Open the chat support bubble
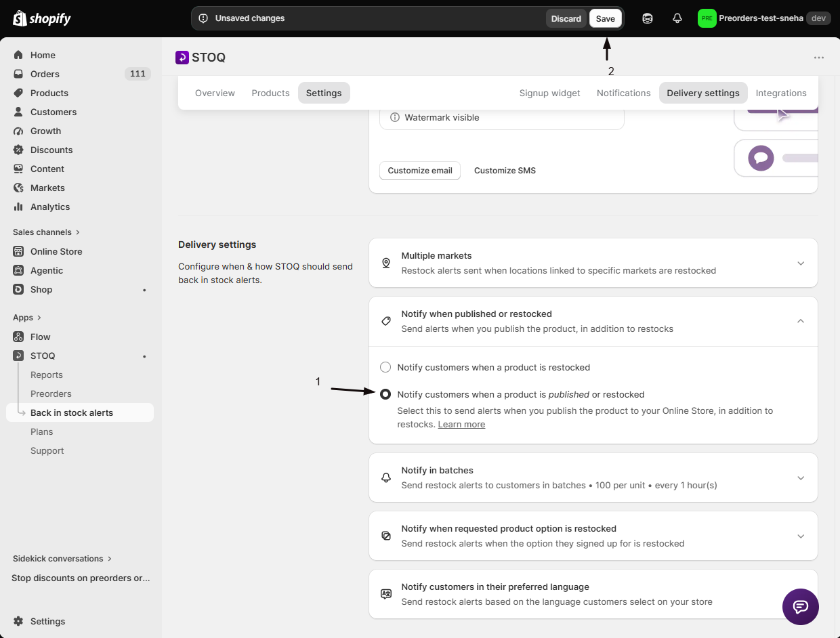The width and height of the screenshot is (840, 638). (x=801, y=606)
